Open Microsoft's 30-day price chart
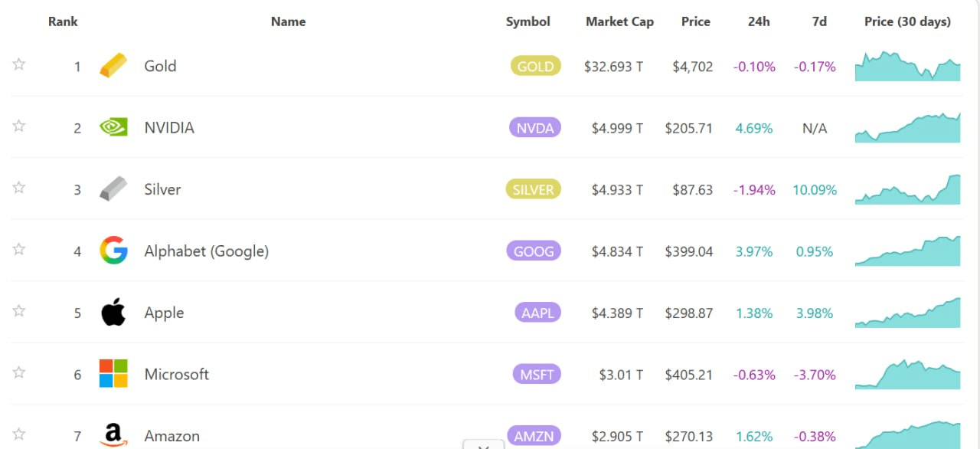 (907, 374)
